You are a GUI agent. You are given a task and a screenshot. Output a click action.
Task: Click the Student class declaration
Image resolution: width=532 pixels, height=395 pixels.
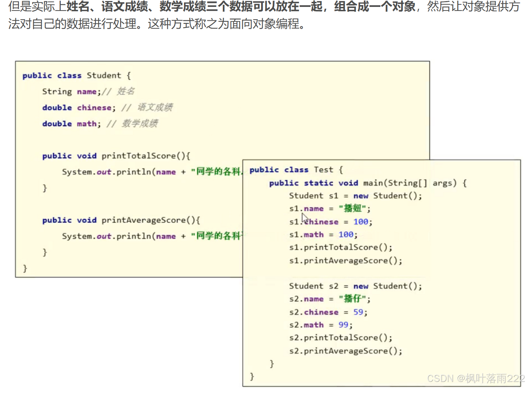click(76, 75)
